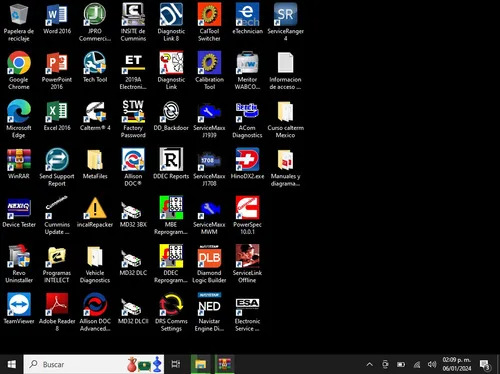Open the ServiceMaxx J1939 shortcut
The width and height of the screenshot is (500, 374).
pyautogui.click(x=209, y=119)
